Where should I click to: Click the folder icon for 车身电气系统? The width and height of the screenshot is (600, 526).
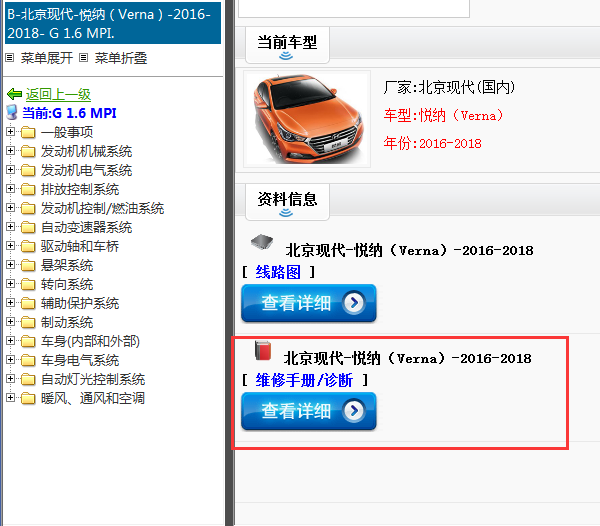28,360
